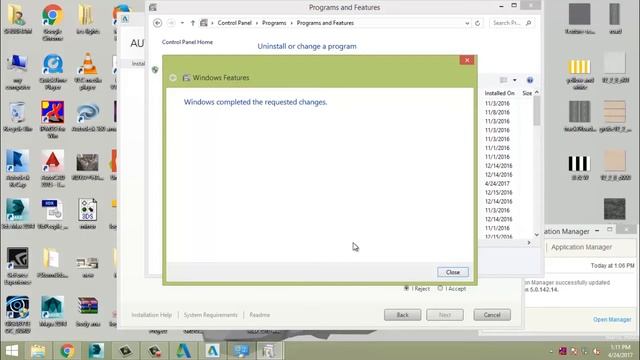Click Programs in the address breadcrumb

click(274, 23)
